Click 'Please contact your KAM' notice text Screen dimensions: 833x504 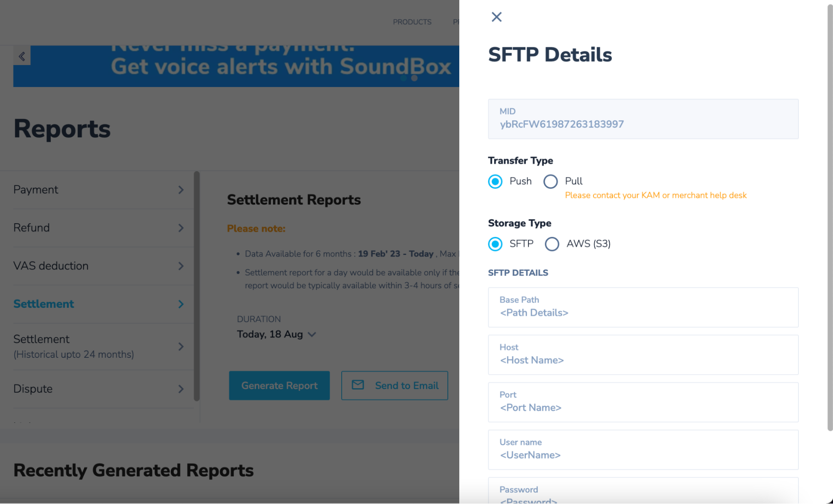[x=655, y=195]
